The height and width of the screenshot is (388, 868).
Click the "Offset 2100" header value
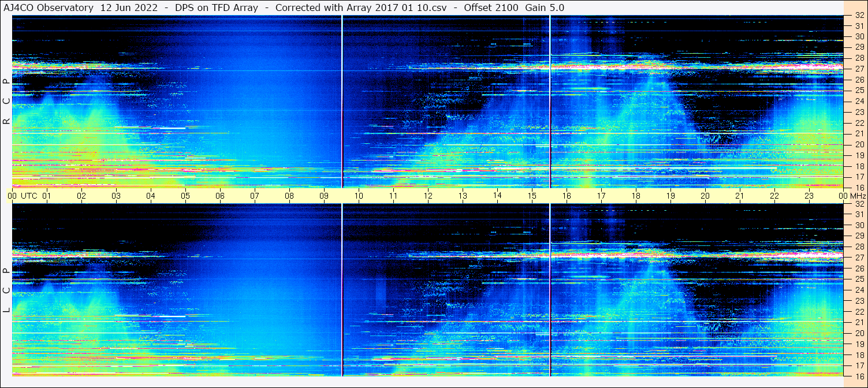pyautogui.click(x=491, y=8)
